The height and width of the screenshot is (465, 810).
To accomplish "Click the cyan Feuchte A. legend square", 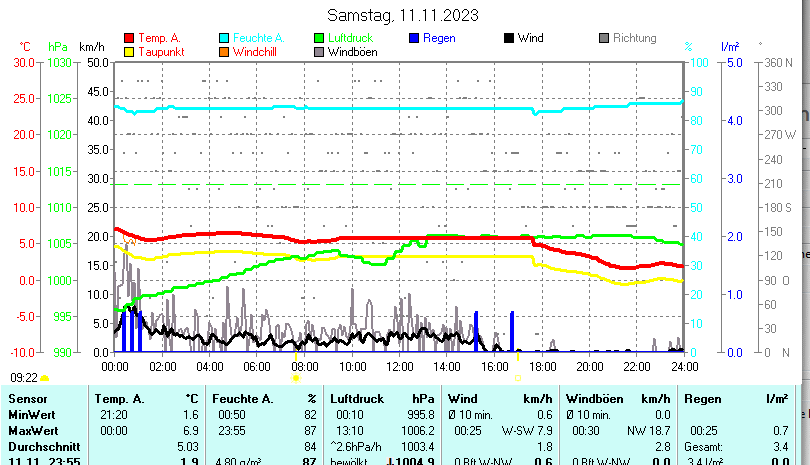I will (224, 38).
